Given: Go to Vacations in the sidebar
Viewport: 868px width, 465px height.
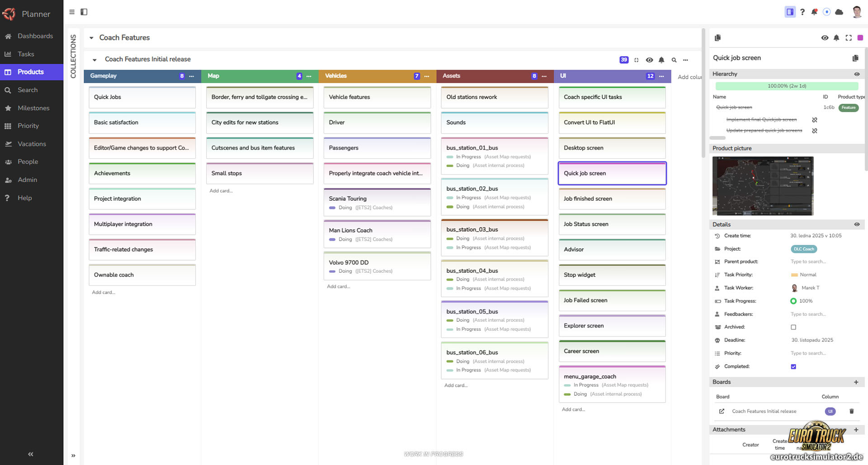Looking at the screenshot, I should tap(32, 144).
